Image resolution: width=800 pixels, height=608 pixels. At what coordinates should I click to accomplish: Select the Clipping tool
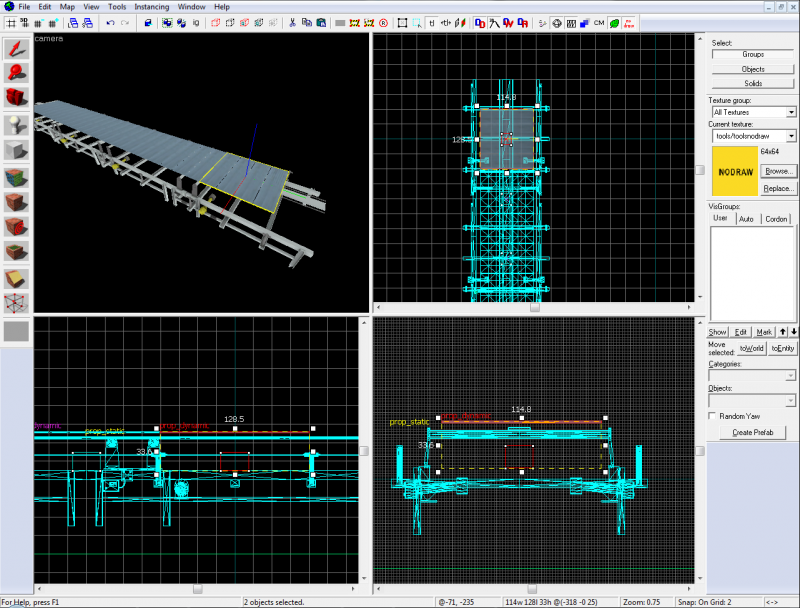point(16,278)
